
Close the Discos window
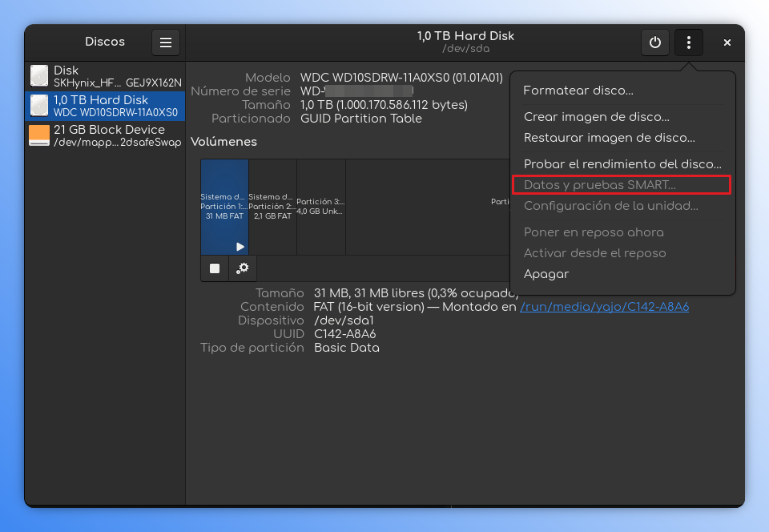(x=727, y=42)
